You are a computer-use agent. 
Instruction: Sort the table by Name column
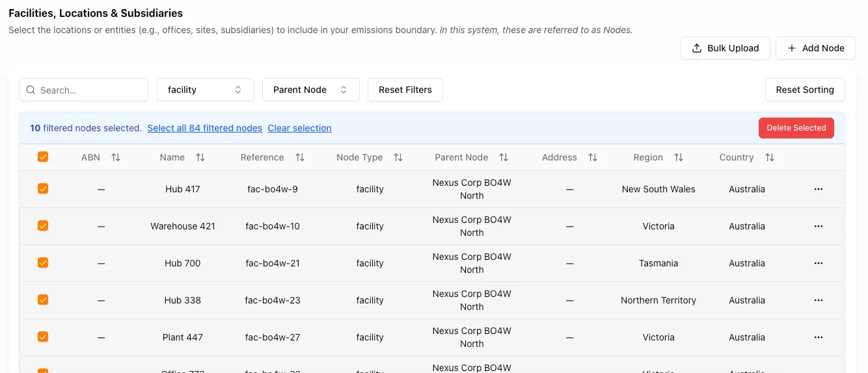coord(200,157)
